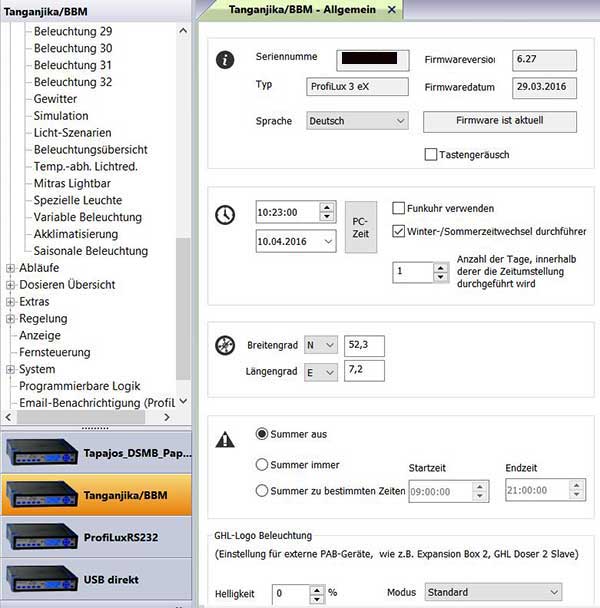Click the PC-Zeit button
Image resolution: width=600 pixels, height=608 pixels.
pyautogui.click(x=360, y=227)
